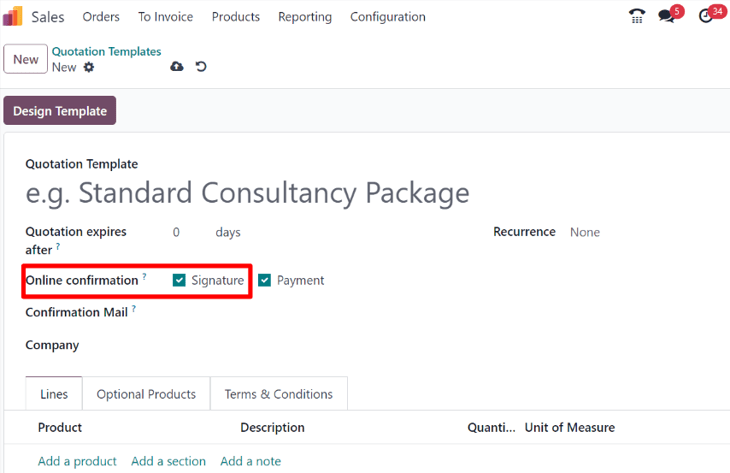Switch to the Terms & Conditions tab
This screenshot has height=473, width=730.
(x=279, y=394)
